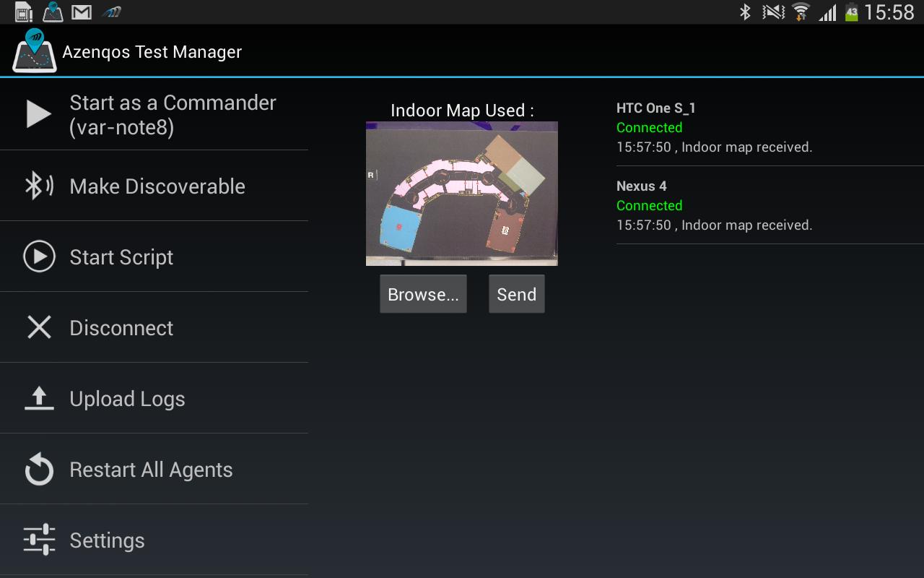Tap the Gmail notification icon in status bar
924x578 pixels.
[x=82, y=12]
